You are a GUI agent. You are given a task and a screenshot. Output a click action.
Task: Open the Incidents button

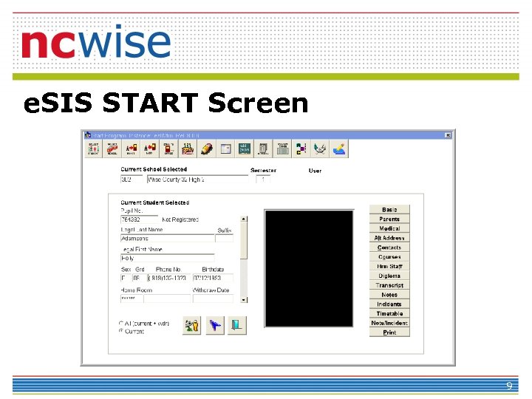coord(389,304)
